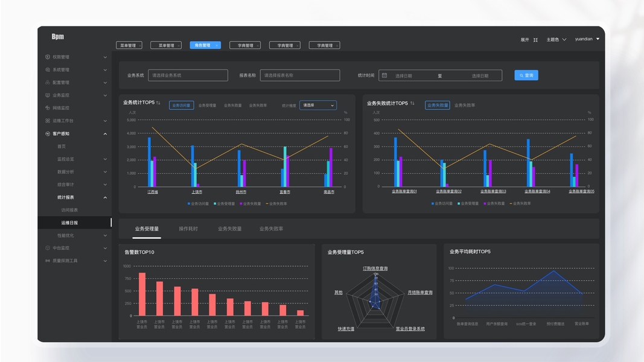Switch to the 角色管理 page tab
The height and width of the screenshot is (362, 644).
click(205, 45)
